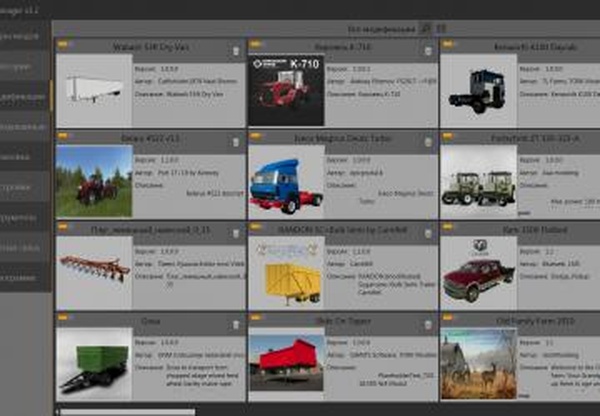Click the first small icon beside the modifications count
Image resolution: width=600 pixels, height=416 pixels.
pos(425,29)
